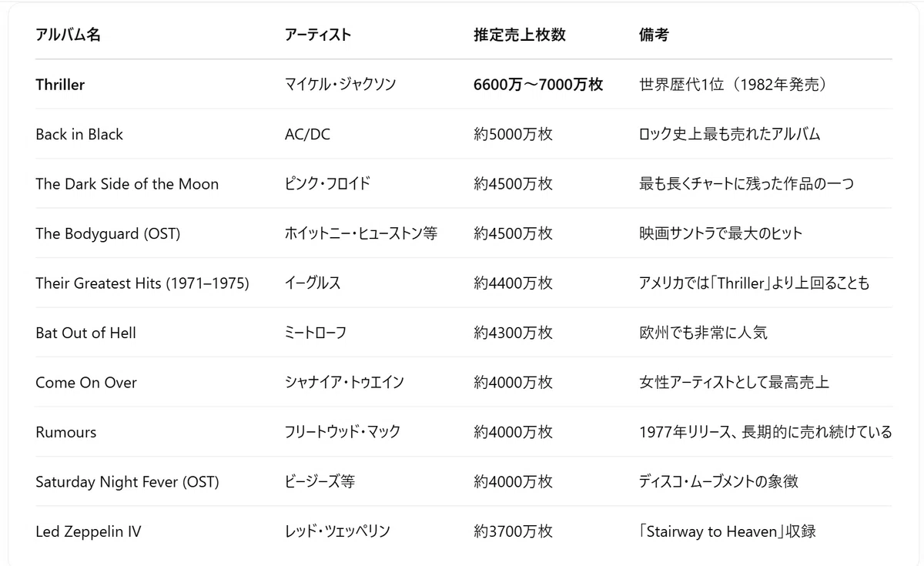924x566 pixels.
Task: Click The Dark Side of the Moon
Action: click(x=127, y=184)
